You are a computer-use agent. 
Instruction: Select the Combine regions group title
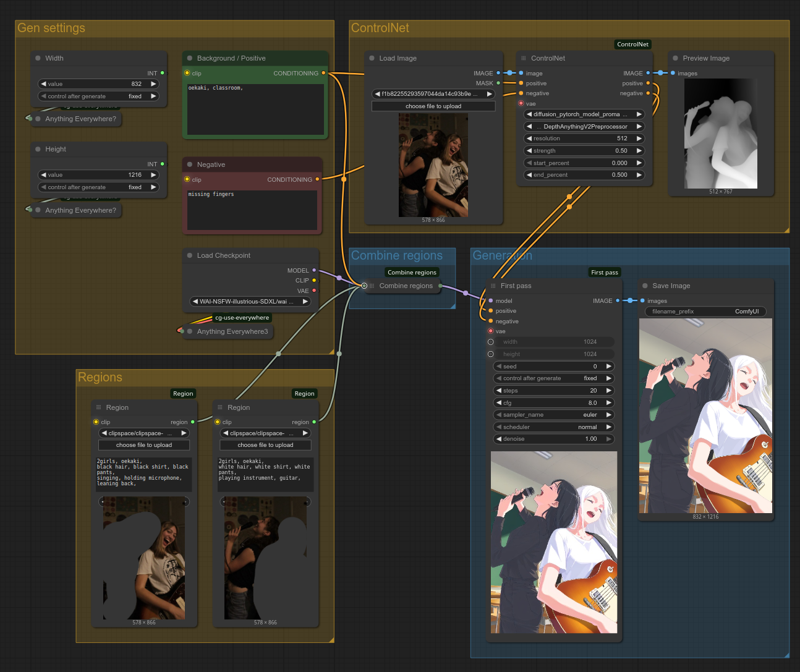[x=397, y=255]
